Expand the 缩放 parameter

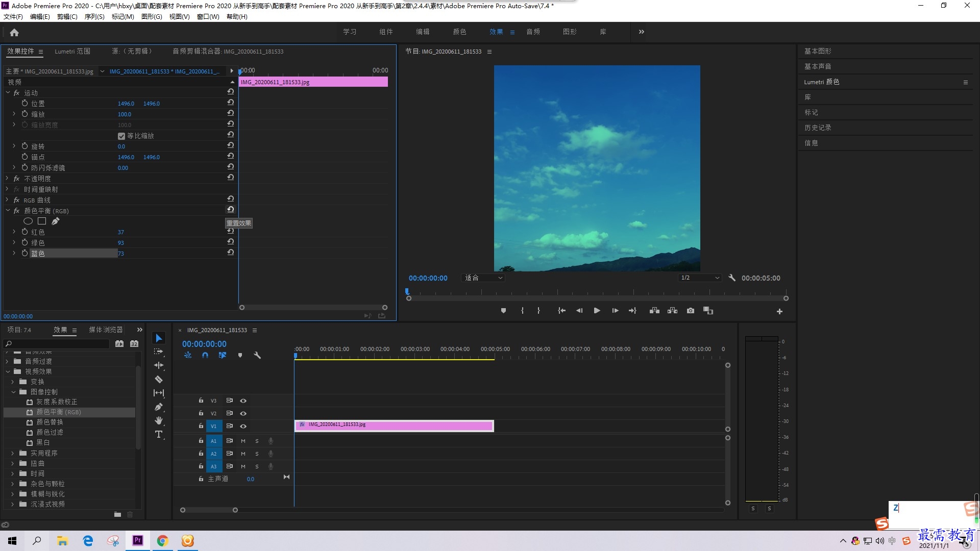[x=14, y=114]
